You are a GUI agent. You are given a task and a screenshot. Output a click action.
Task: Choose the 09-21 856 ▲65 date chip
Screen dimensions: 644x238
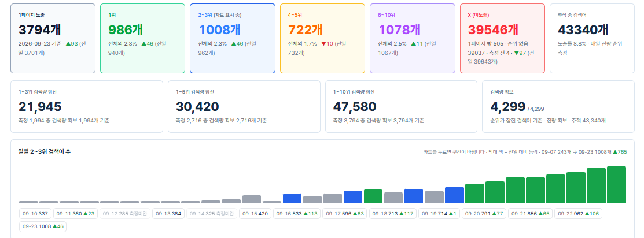tap(530, 214)
